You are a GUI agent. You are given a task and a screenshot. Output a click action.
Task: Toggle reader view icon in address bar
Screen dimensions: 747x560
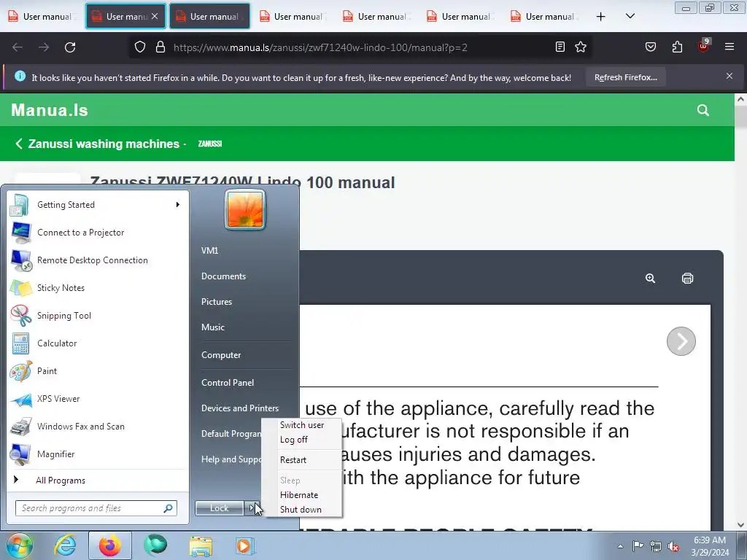[x=560, y=47]
